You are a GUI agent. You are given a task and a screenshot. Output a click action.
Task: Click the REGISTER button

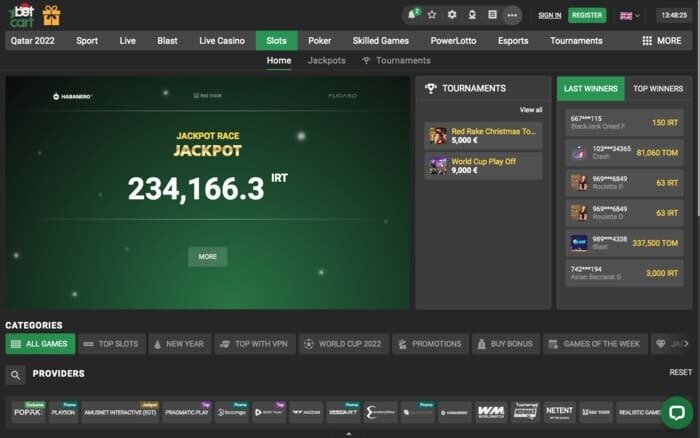[x=587, y=15]
